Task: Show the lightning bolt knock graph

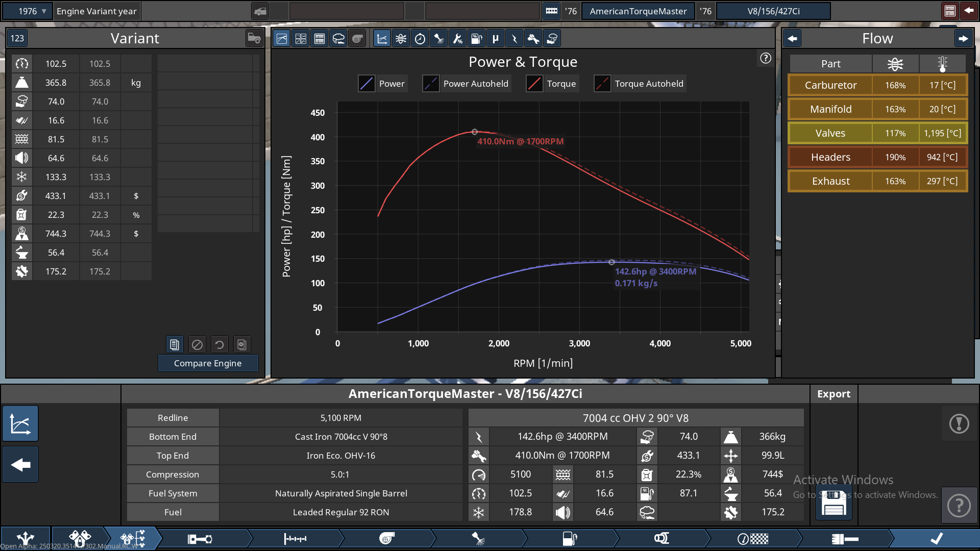Action: [514, 39]
